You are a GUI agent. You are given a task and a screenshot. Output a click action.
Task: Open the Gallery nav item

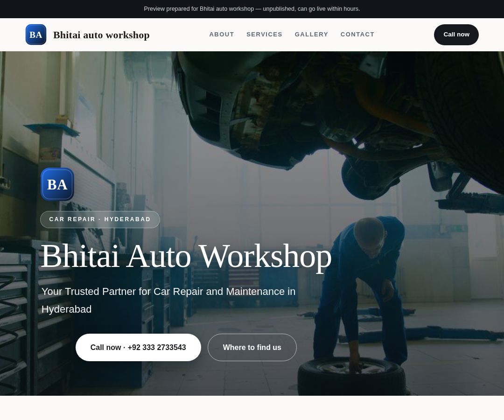(311, 35)
